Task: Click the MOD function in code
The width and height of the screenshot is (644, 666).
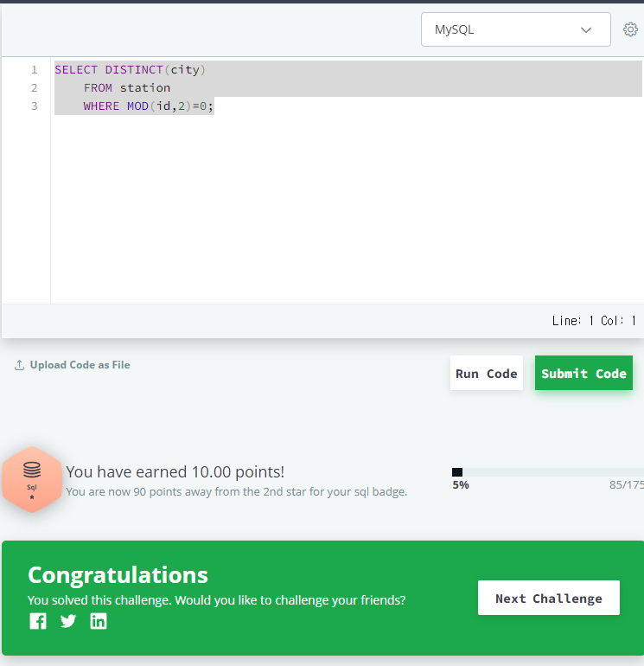Action: tap(137, 106)
